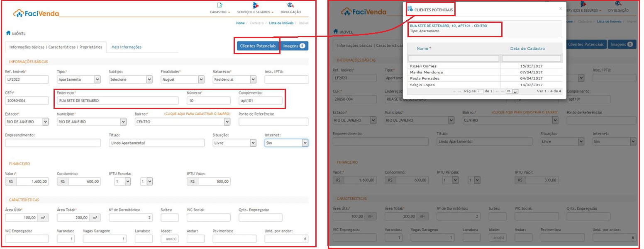Click the FaciVenda cloud logo in left screen

point(19,13)
